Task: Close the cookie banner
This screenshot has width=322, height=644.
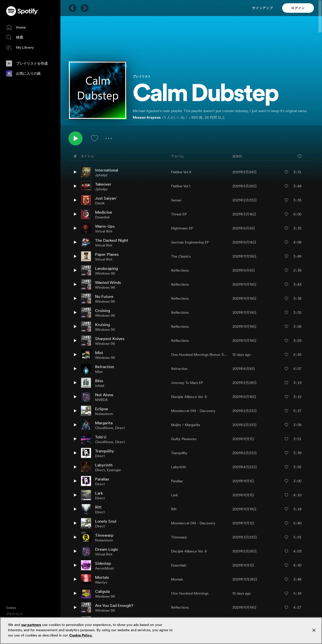Action: point(314,630)
